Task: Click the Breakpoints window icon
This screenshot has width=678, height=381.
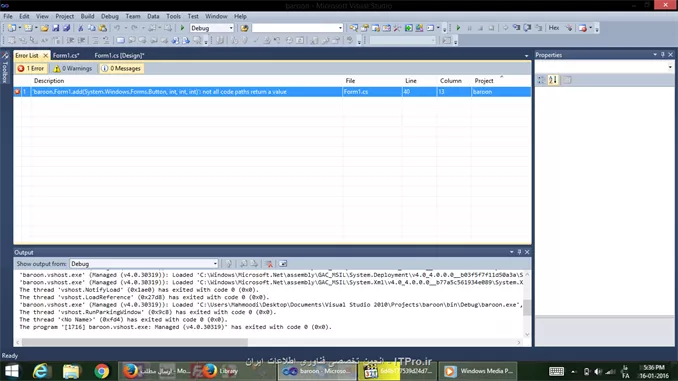Action: point(582,28)
